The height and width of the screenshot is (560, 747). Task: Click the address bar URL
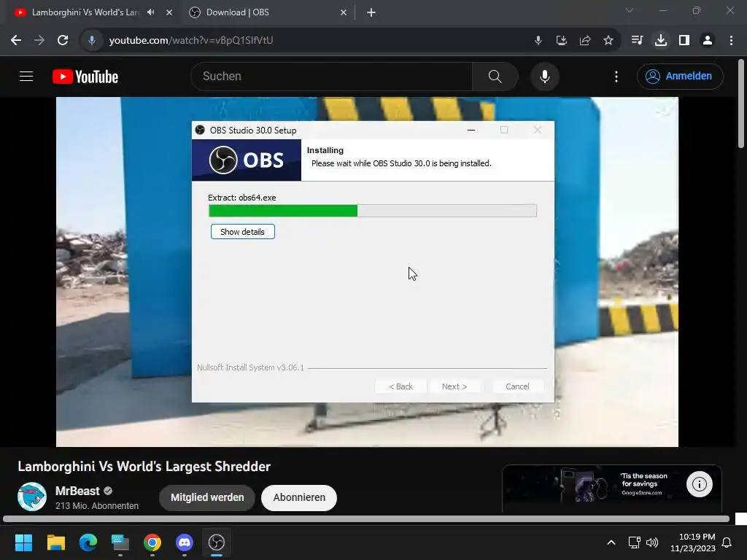191,41
